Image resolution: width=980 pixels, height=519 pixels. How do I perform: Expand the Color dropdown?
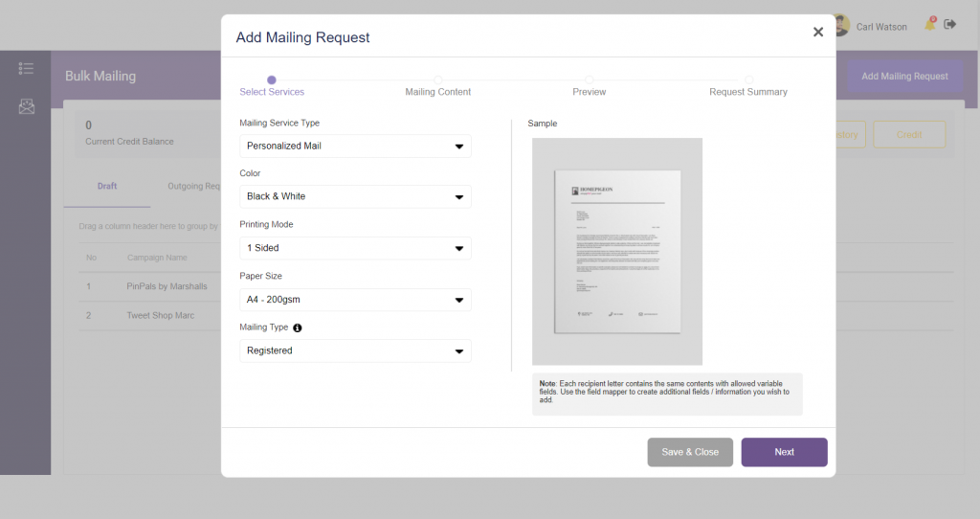355,196
